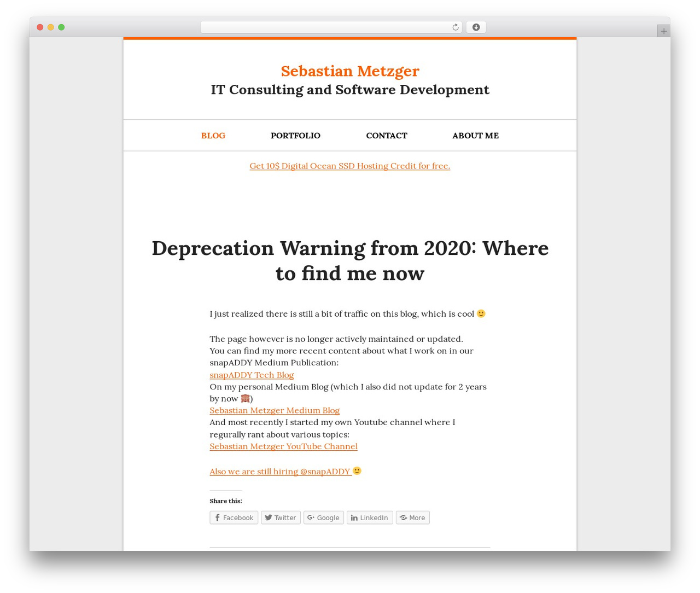The width and height of the screenshot is (700, 593).
Task: Click the Google plus icon
Action: (x=311, y=518)
